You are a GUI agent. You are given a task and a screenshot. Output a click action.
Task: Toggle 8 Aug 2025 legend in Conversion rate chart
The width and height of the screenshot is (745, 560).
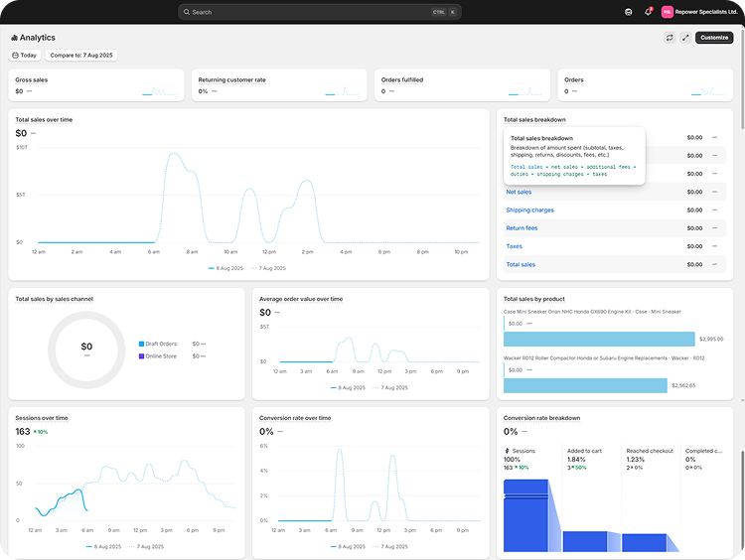(348, 547)
